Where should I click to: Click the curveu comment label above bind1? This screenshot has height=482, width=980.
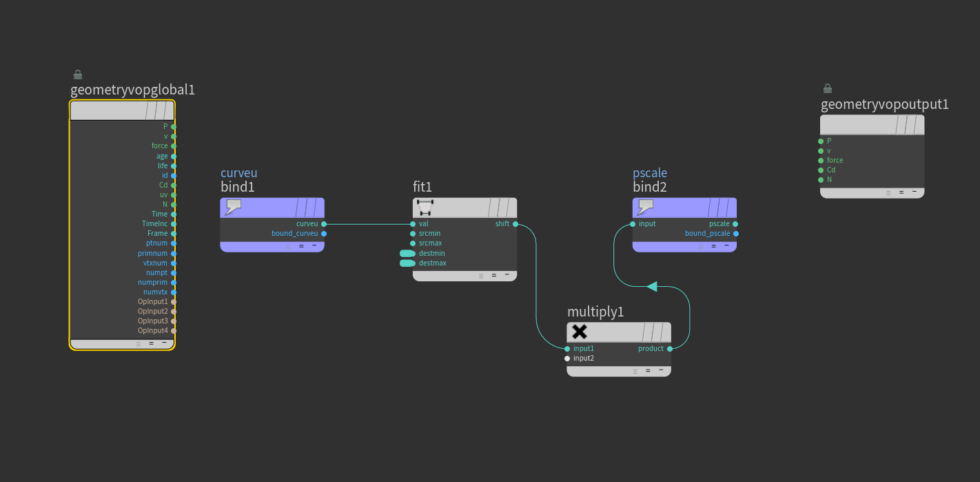(239, 173)
